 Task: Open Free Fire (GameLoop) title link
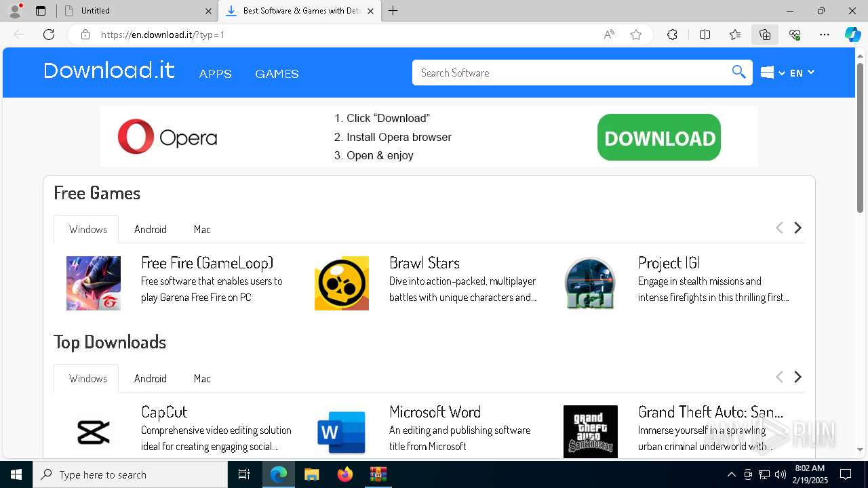208,262
